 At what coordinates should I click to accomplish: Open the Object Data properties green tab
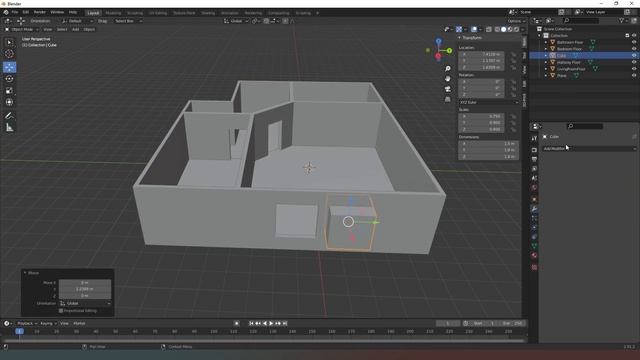pyautogui.click(x=534, y=246)
